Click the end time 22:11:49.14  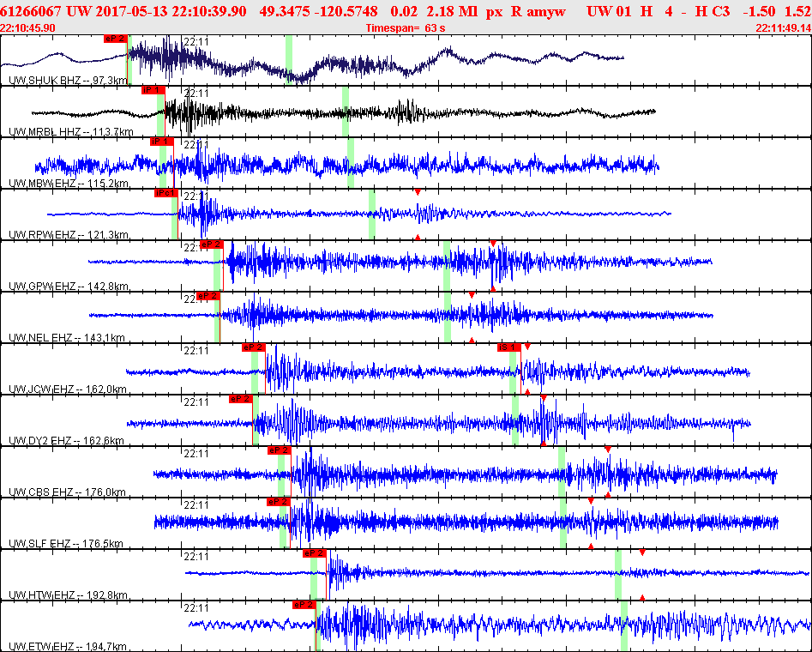pyautogui.click(x=784, y=28)
